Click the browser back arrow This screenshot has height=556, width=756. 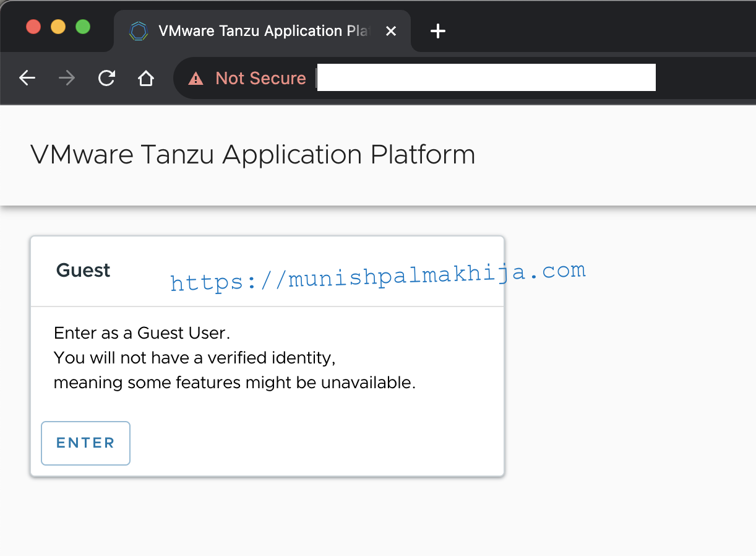(x=27, y=78)
